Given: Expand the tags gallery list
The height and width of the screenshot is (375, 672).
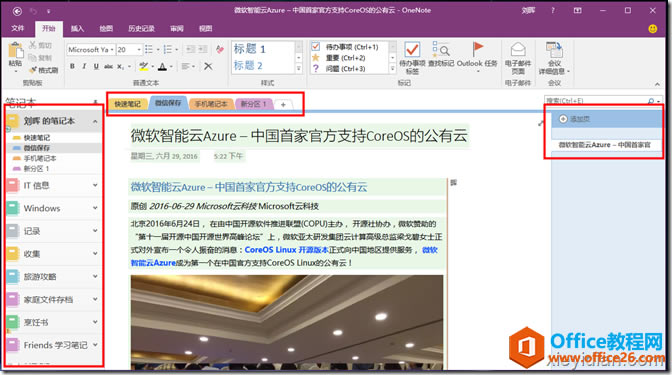Looking at the screenshot, I should tap(392, 69).
